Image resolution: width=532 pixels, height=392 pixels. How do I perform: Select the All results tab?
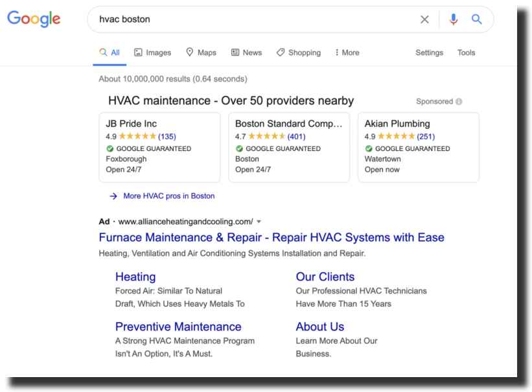coord(110,52)
